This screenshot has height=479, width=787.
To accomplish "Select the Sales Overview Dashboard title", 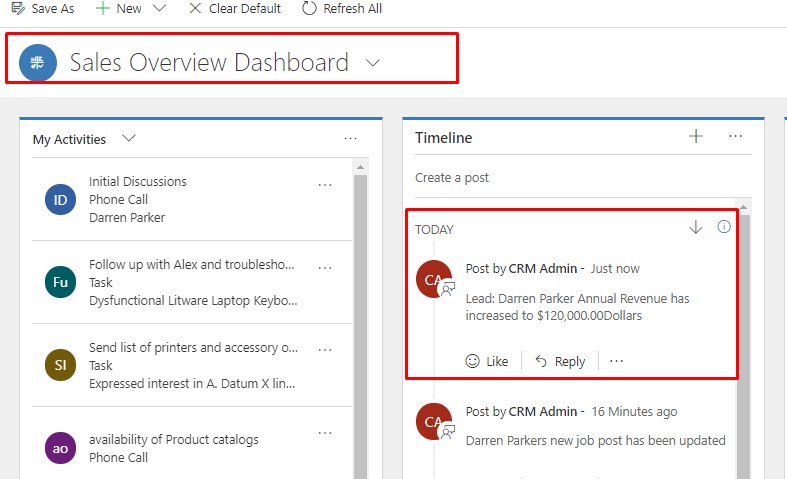I will [x=209, y=63].
